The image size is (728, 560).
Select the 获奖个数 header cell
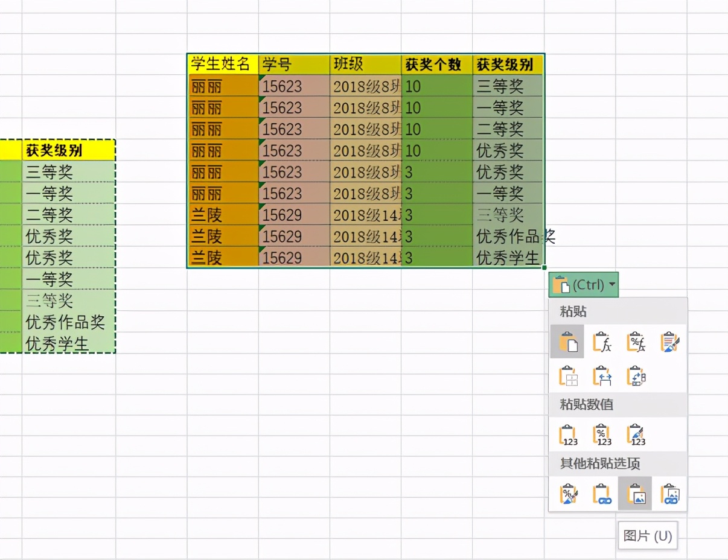click(437, 64)
